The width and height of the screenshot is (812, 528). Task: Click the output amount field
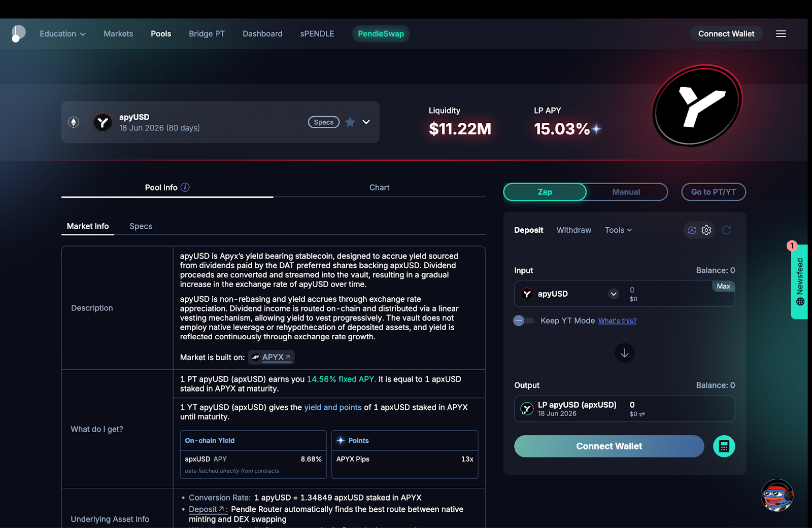pyautogui.click(x=680, y=409)
